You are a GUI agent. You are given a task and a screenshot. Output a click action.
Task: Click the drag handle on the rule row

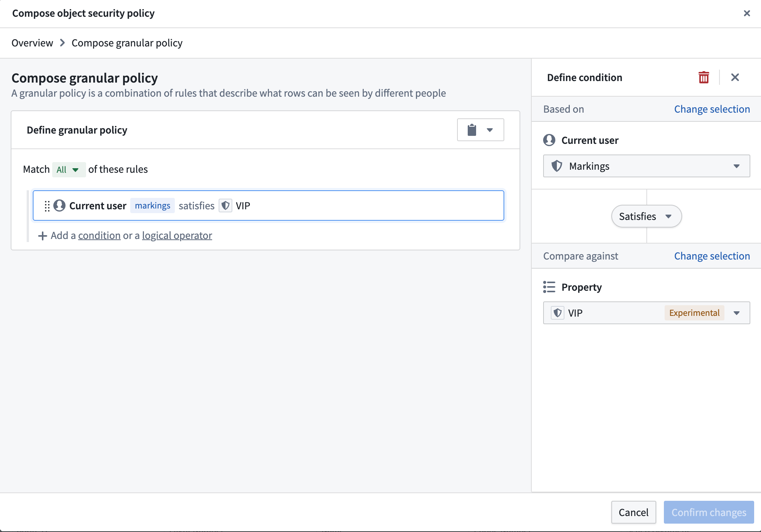(46, 205)
